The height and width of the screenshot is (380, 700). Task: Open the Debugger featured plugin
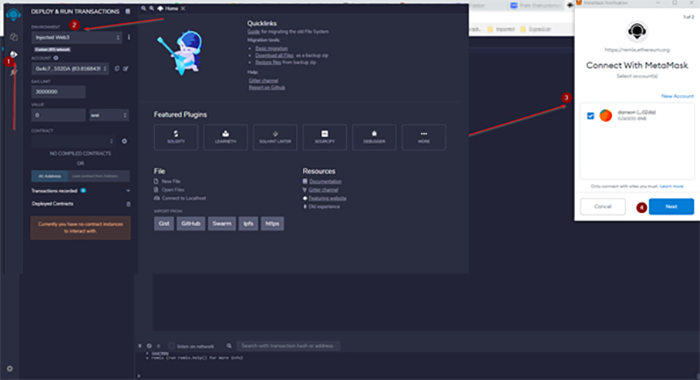(374, 137)
